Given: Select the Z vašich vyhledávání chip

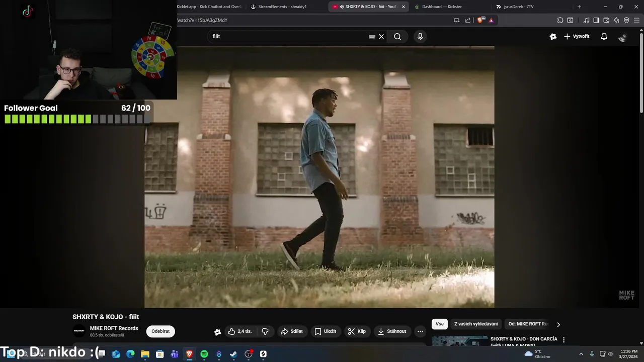Looking at the screenshot, I should click(476, 324).
